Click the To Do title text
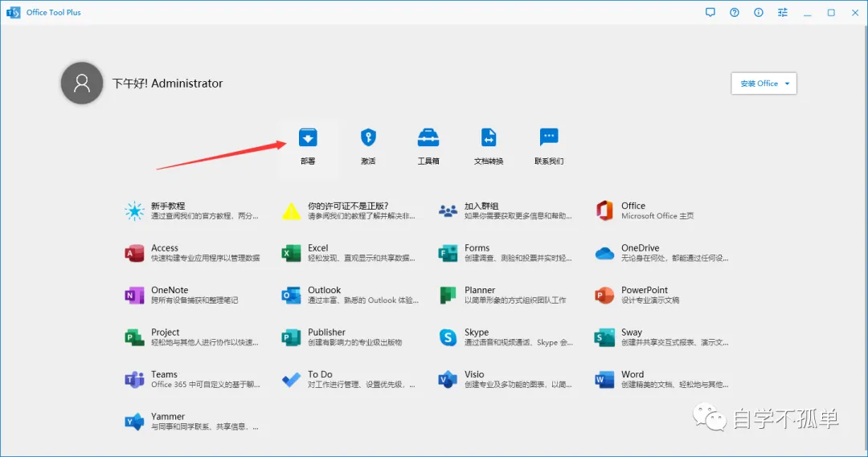This screenshot has height=457, width=868. coord(320,374)
